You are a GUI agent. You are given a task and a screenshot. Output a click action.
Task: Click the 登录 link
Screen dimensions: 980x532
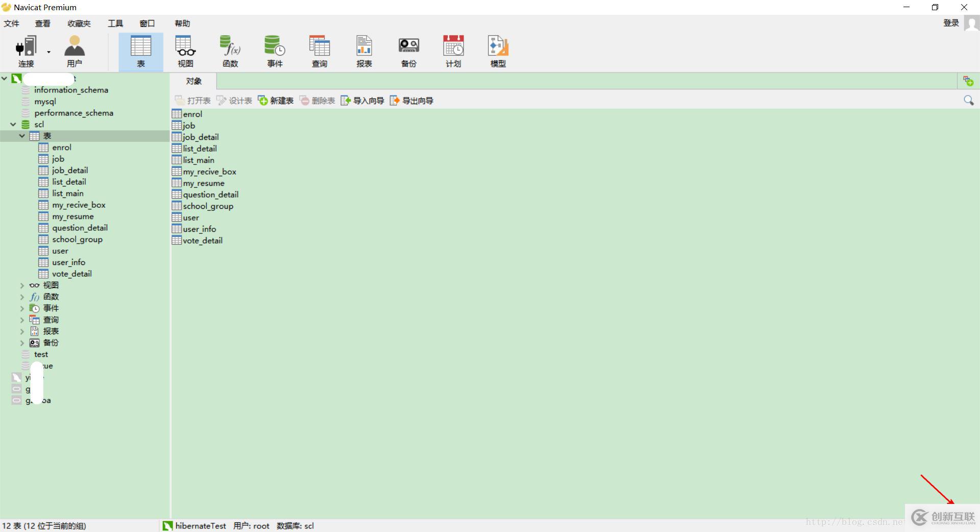951,23
